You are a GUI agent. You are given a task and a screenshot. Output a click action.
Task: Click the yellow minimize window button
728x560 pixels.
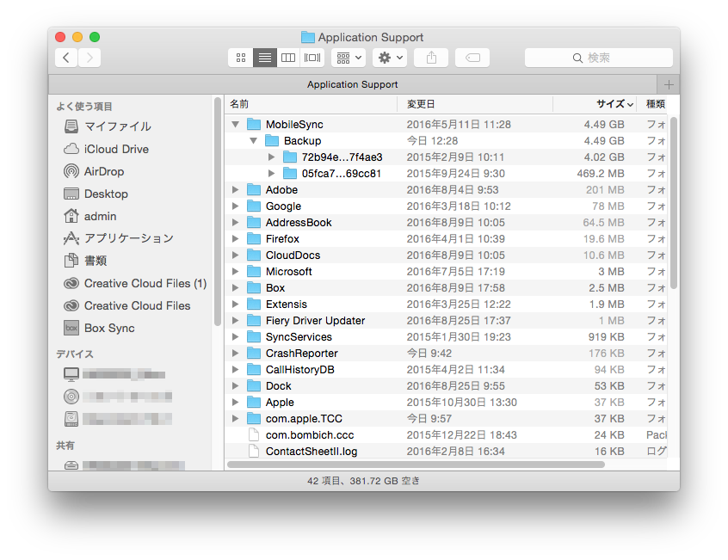[x=77, y=37]
